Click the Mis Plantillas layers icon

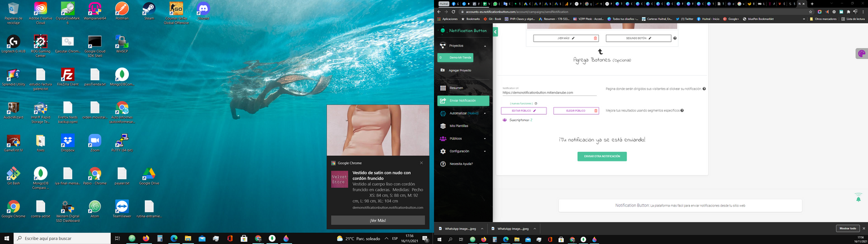[442, 126]
